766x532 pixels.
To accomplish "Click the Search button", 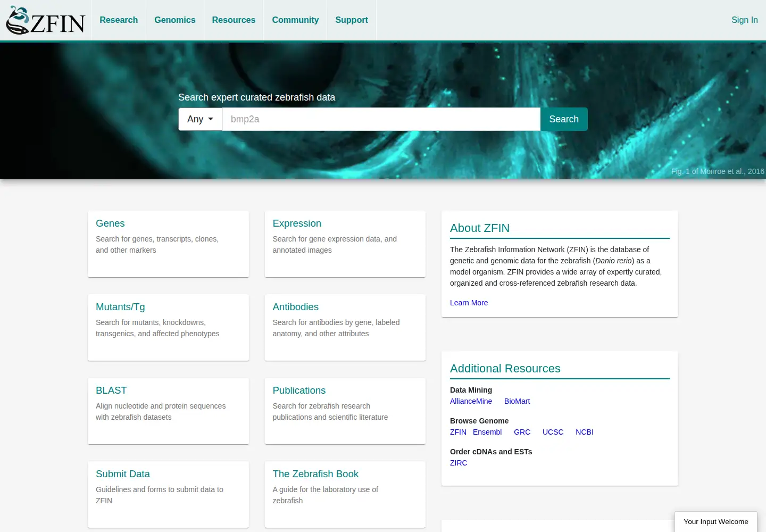I will [x=564, y=119].
